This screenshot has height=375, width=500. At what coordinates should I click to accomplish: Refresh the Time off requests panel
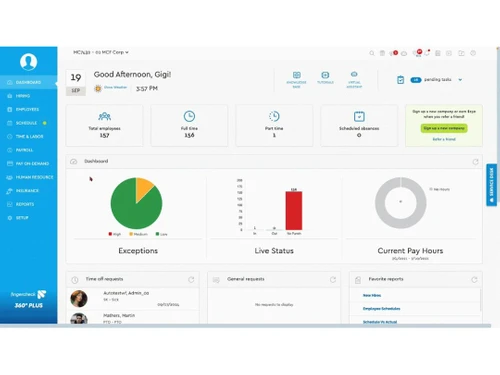pos(191,280)
